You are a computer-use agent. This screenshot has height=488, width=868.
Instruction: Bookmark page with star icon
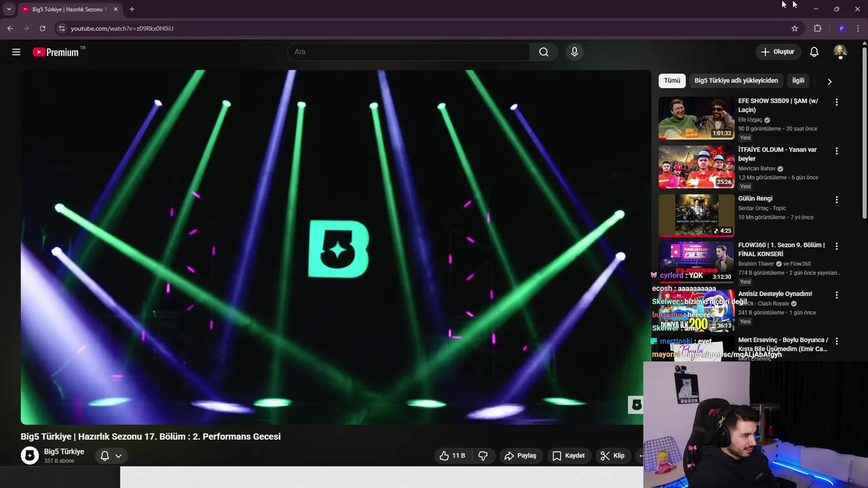coord(795,28)
